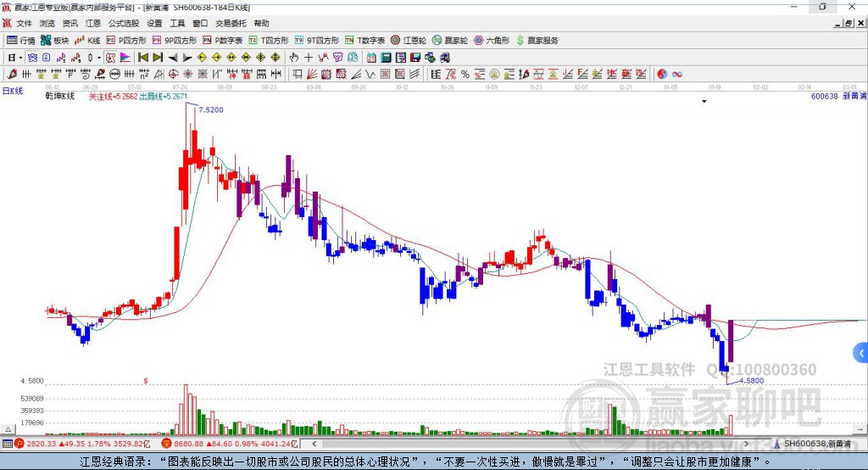This screenshot has height=470, width=868.
Task: Select the zigzag wave line tool
Action: [x=371, y=75]
